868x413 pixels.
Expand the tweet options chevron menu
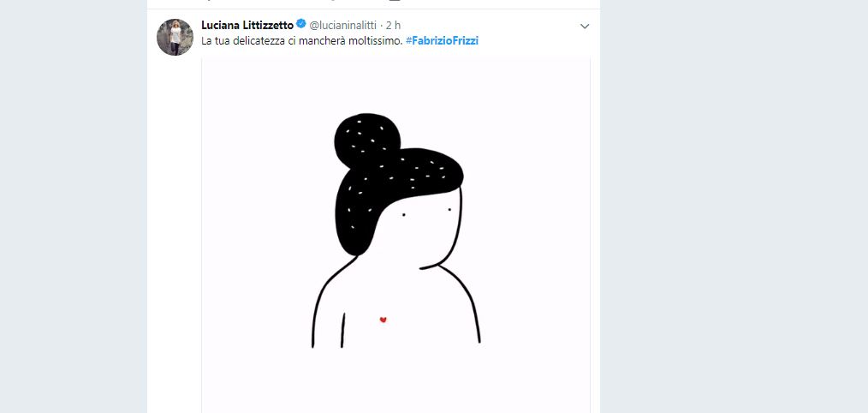click(x=585, y=27)
